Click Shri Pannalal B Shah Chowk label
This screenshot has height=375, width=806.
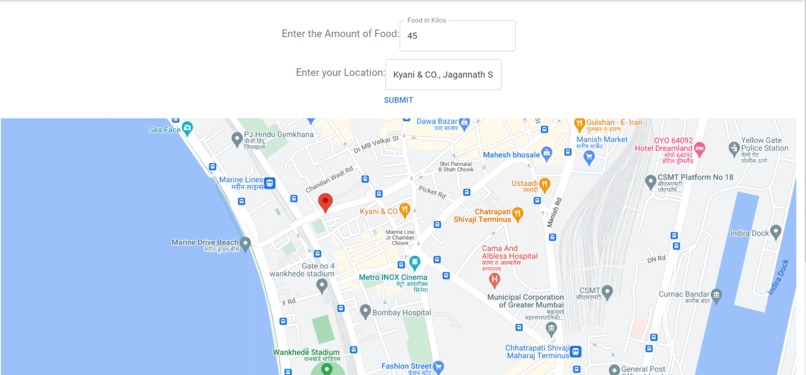[x=456, y=166]
